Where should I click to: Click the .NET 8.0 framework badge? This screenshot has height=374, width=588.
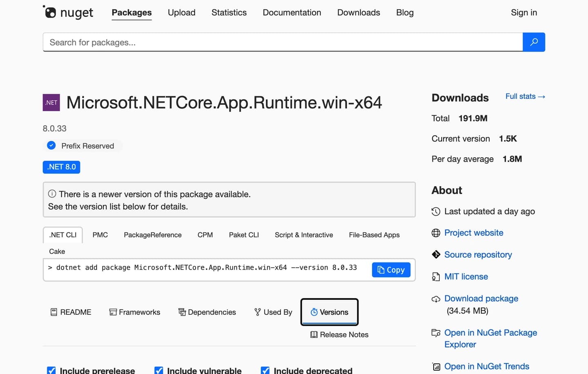[x=62, y=167]
